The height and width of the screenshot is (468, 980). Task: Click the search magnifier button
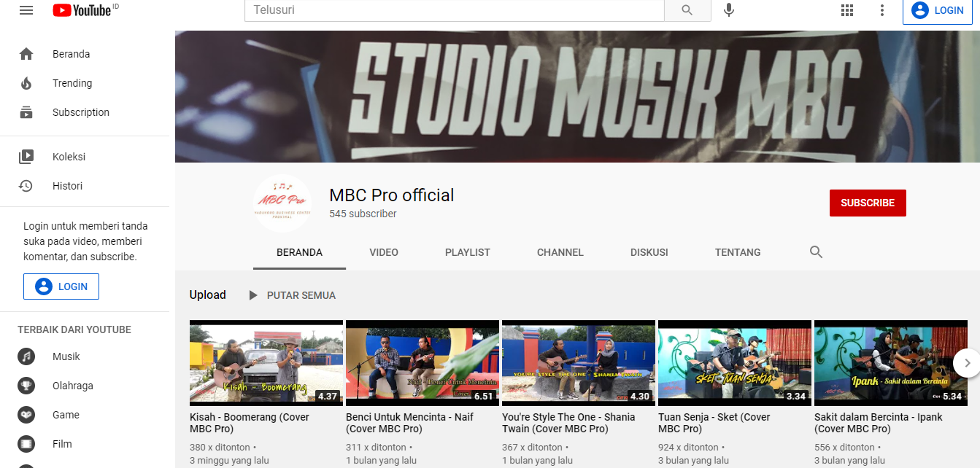point(687,10)
